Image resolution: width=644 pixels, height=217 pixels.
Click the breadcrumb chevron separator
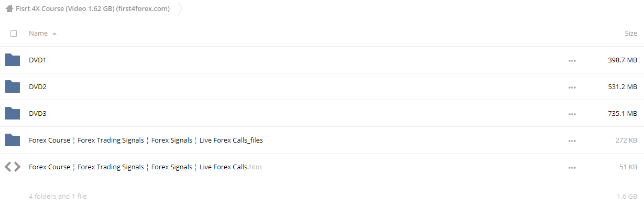point(181,8)
